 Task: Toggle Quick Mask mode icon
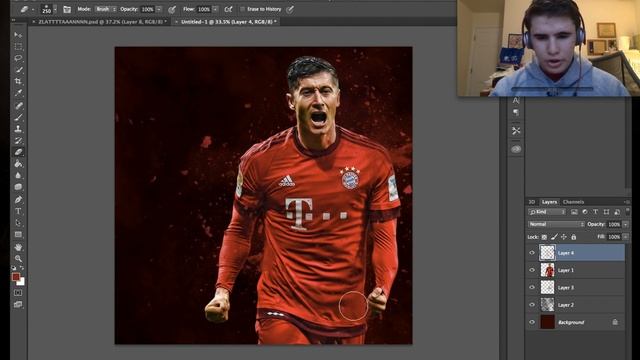point(18,293)
